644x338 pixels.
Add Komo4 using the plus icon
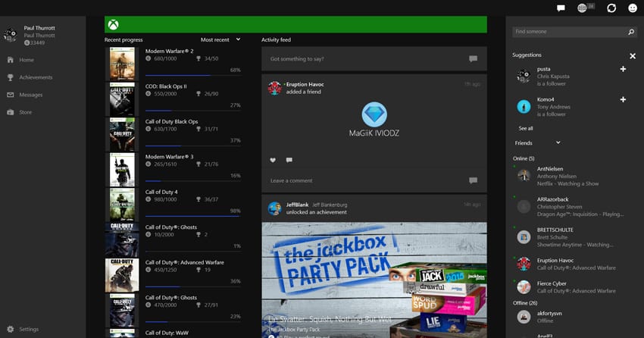click(x=623, y=100)
